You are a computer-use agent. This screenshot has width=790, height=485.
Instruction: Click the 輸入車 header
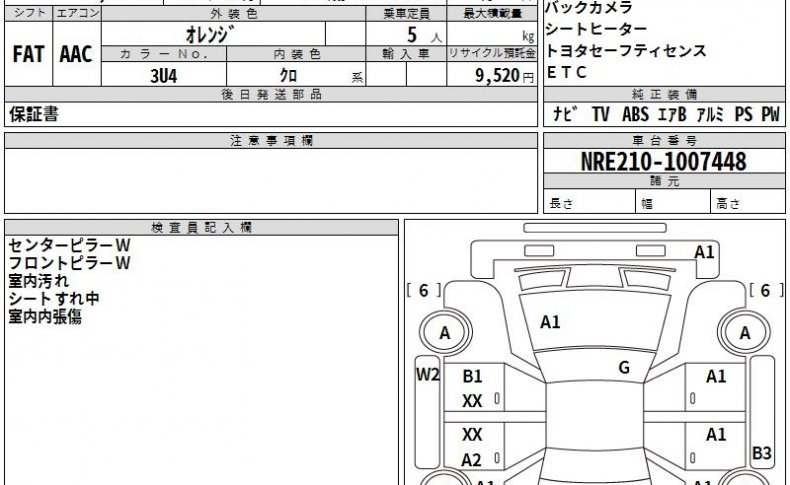pos(406,54)
